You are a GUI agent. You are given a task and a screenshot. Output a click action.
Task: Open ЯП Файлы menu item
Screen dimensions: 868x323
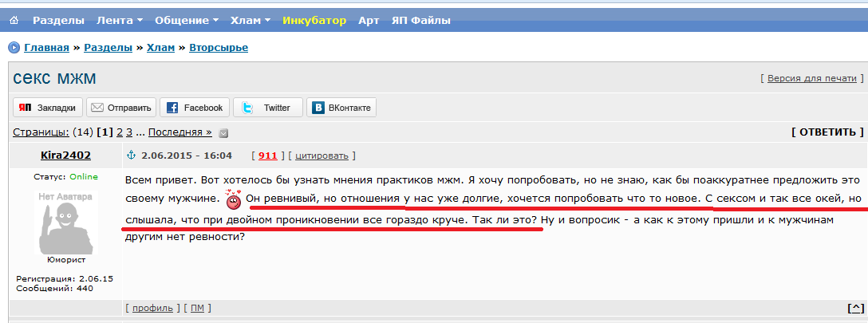(x=420, y=21)
